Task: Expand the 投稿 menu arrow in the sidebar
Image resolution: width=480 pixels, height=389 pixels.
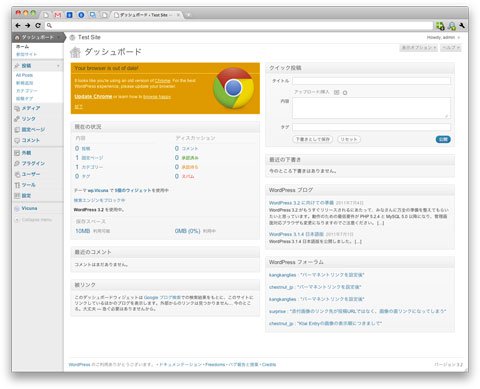Action: pos(58,66)
